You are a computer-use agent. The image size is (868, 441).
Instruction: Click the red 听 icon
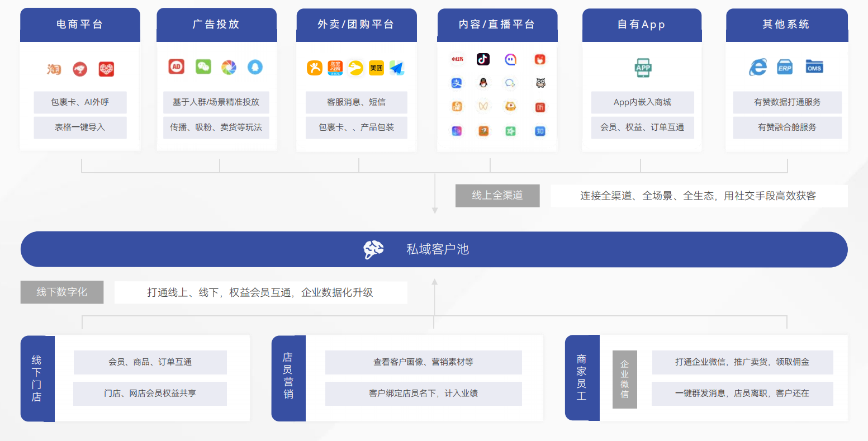point(540,107)
